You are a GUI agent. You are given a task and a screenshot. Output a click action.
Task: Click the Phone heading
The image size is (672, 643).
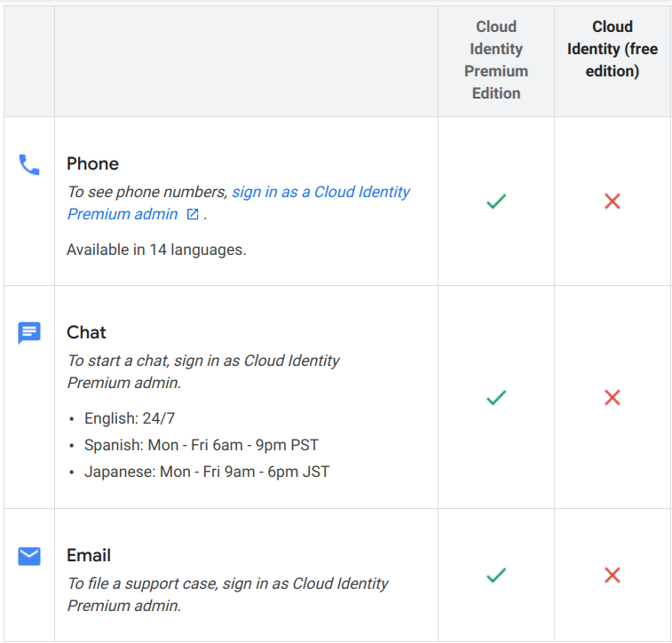click(92, 163)
